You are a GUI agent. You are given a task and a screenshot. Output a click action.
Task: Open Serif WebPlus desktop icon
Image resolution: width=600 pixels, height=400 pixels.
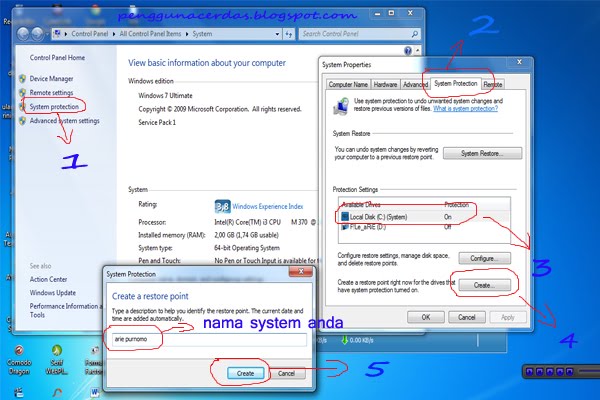57,359
